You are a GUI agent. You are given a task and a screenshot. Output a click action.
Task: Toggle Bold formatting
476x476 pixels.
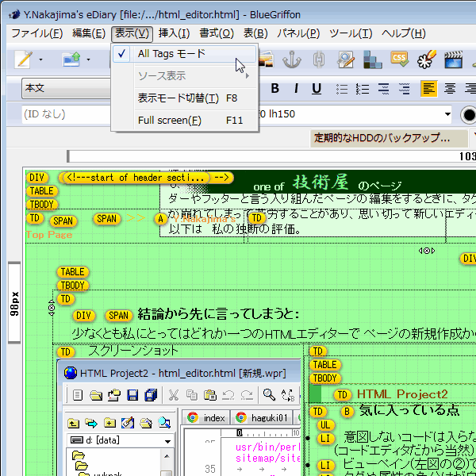[x=276, y=88]
